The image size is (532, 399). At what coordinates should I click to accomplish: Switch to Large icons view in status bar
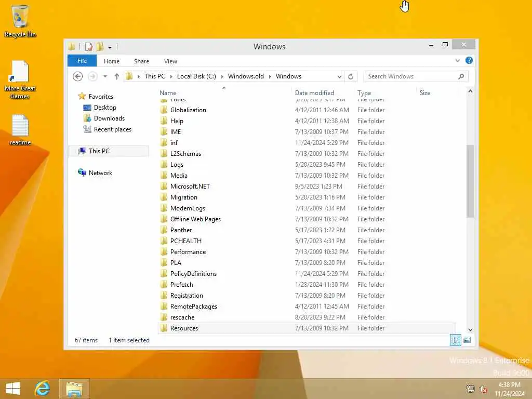pyautogui.click(x=467, y=340)
